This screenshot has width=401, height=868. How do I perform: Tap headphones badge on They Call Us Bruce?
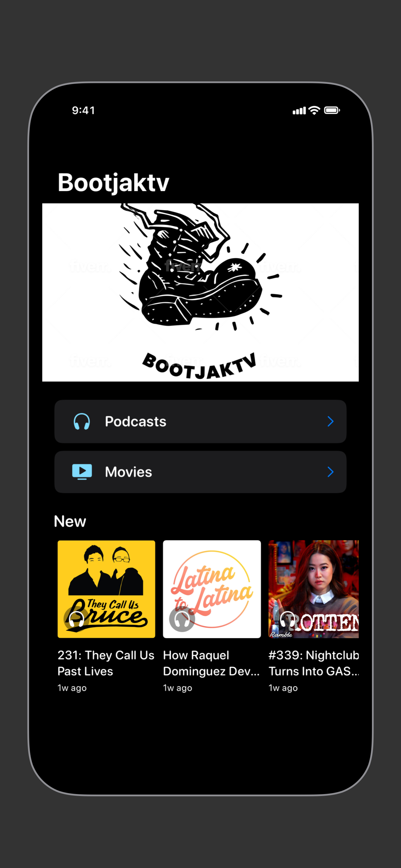(77, 619)
